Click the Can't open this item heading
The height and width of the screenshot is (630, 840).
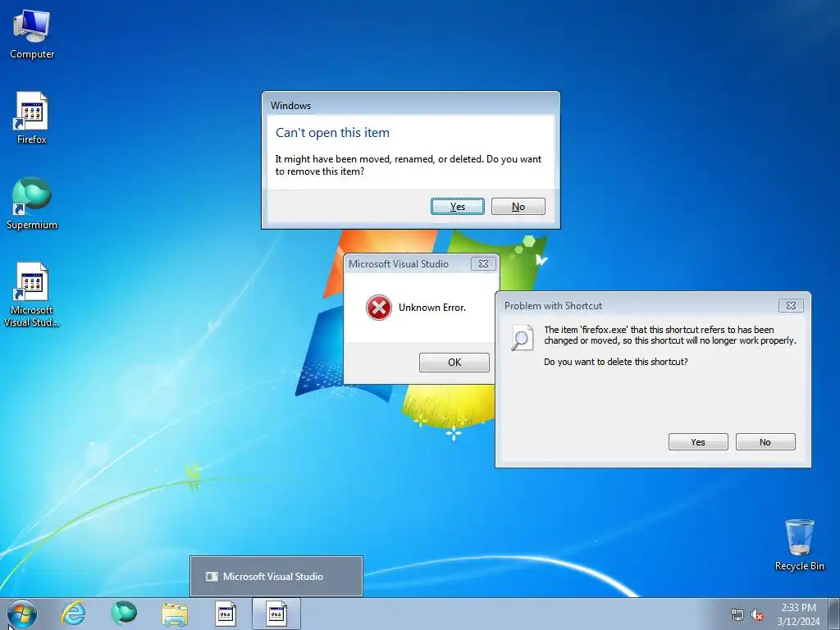click(332, 133)
